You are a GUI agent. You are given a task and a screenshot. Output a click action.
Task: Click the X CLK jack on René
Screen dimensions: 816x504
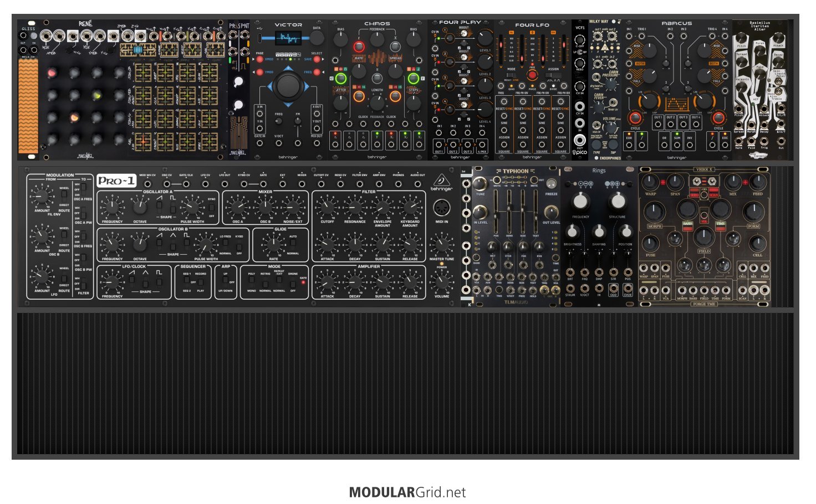pyautogui.click(x=45, y=37)
